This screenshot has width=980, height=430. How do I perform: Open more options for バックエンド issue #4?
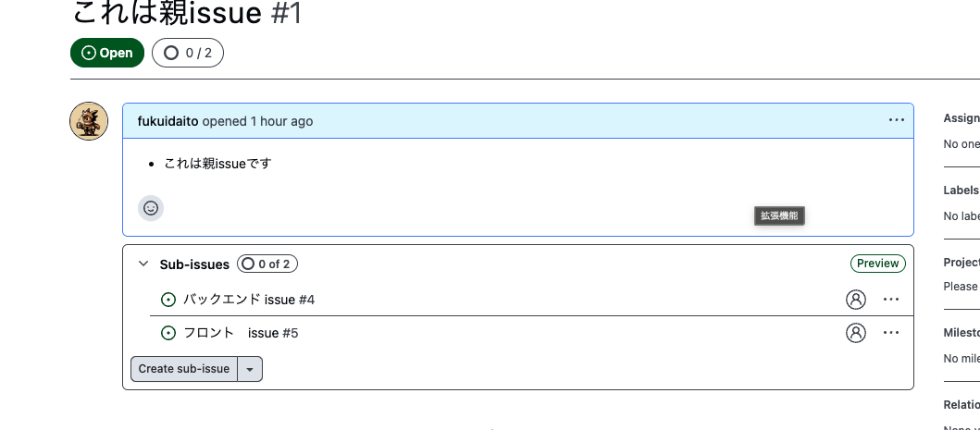[x=891, y=300]
